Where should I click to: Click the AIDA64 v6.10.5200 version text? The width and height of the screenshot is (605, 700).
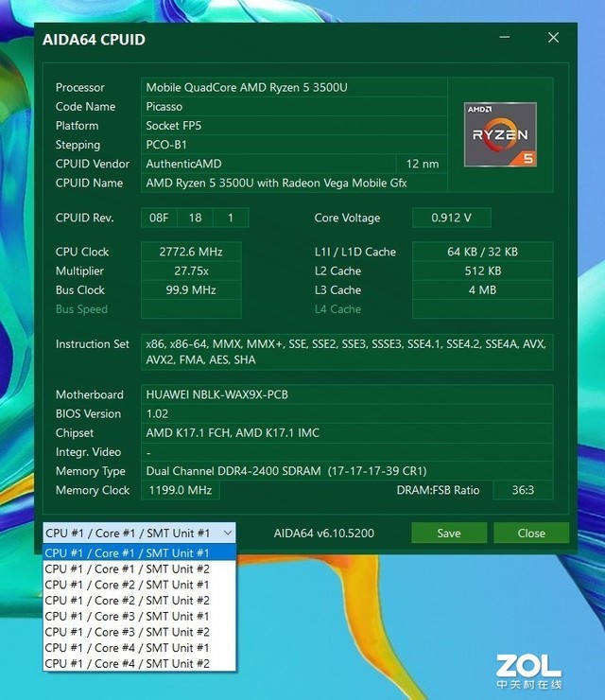pyautogui.click(x=324, y=533)
